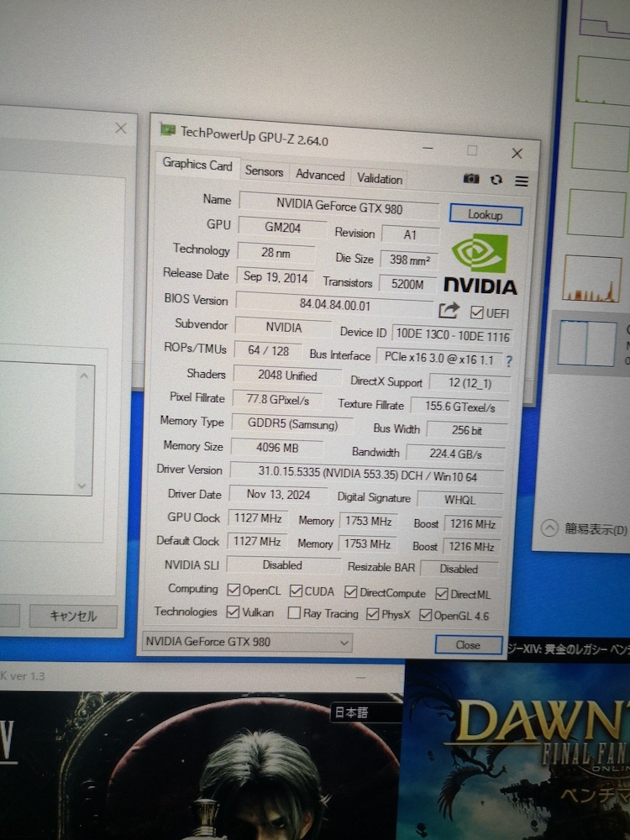Toggle the UEFI checkbox
Image resolution: width=630 pixels, height=840 pixels.
pyautogui.click(x=476, y=312)
